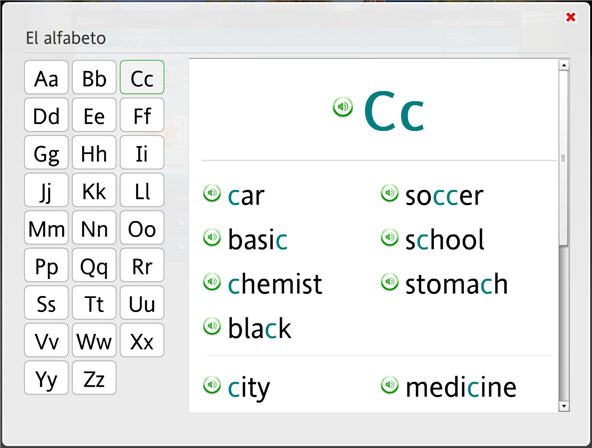Open the Qq letter page
Screen dimensions: 592x448
(94, 265)
